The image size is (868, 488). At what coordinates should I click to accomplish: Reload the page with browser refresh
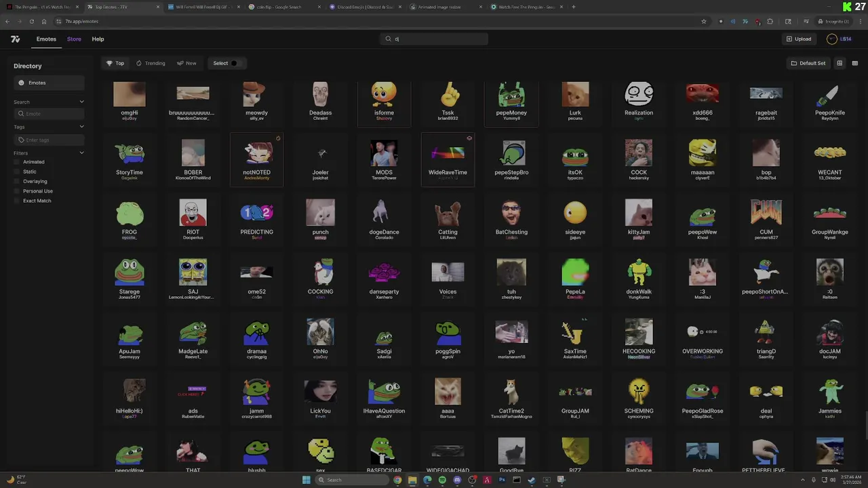32,21
